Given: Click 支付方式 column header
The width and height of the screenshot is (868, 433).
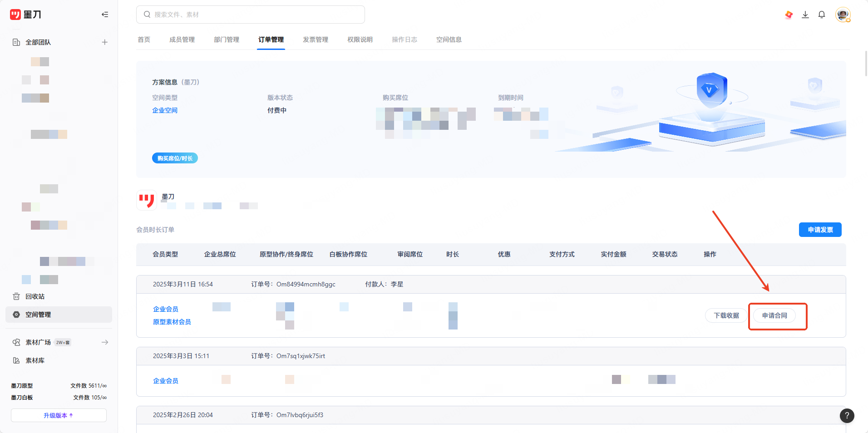Looking at the screenshot, I should tap(562, 254).
